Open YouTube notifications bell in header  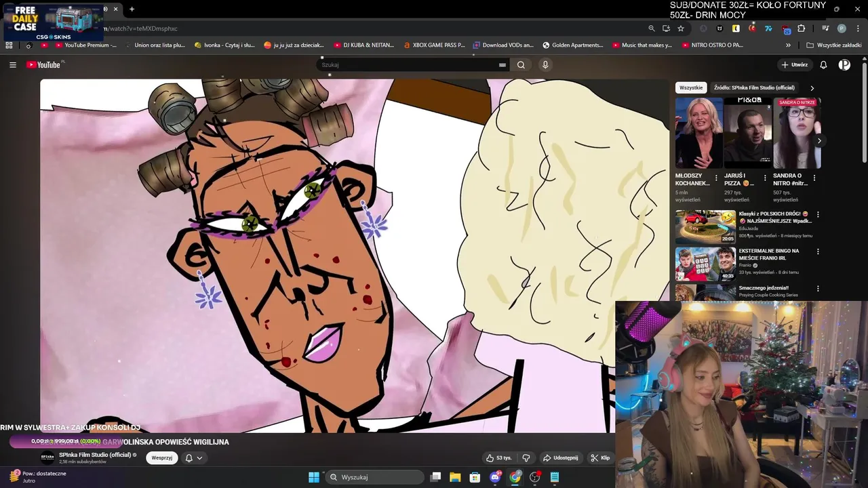[x=823, y=65]
